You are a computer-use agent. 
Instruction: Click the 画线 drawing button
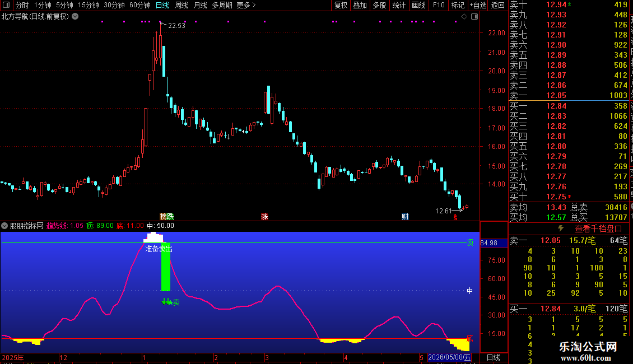[x=418, y=5]
